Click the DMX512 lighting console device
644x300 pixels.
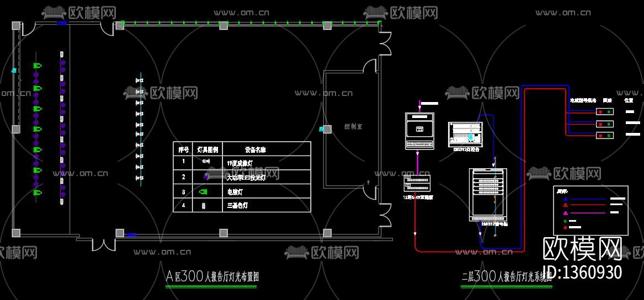point(465,134)
